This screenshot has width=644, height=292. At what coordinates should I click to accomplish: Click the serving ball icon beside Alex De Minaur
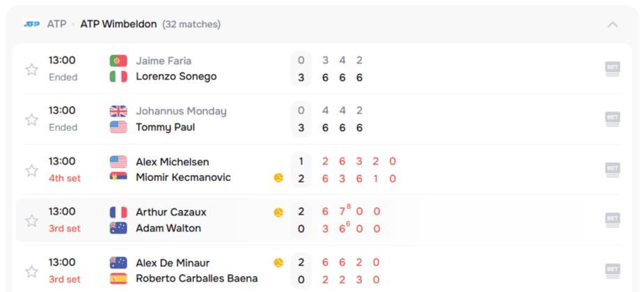click(278, 263)
